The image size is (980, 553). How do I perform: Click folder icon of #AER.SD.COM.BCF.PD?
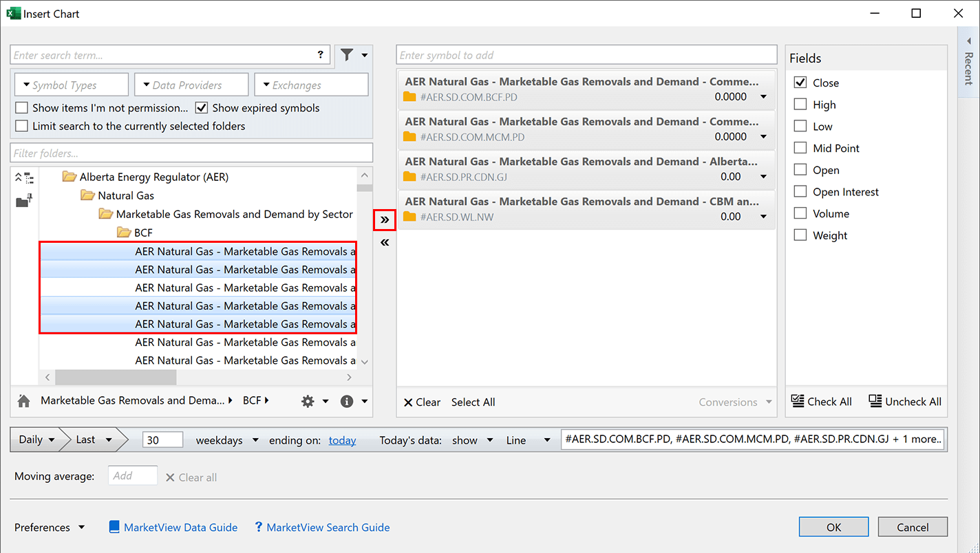point(409,97)
